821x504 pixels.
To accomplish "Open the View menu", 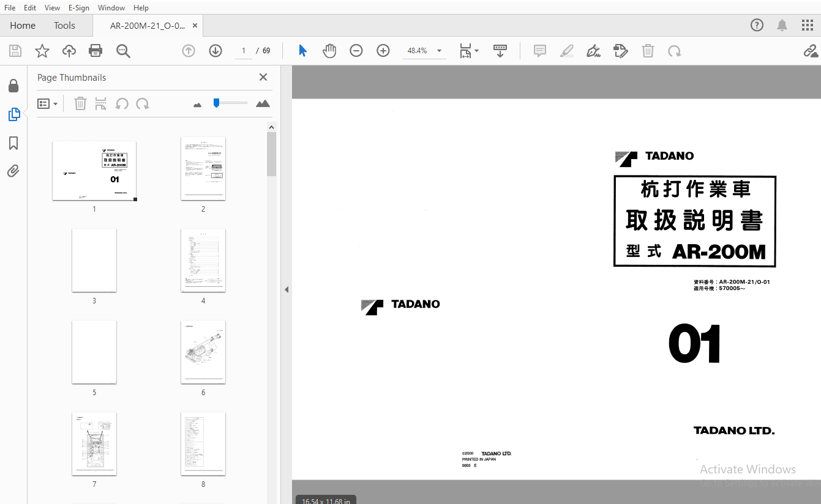I will pos(53,8).
